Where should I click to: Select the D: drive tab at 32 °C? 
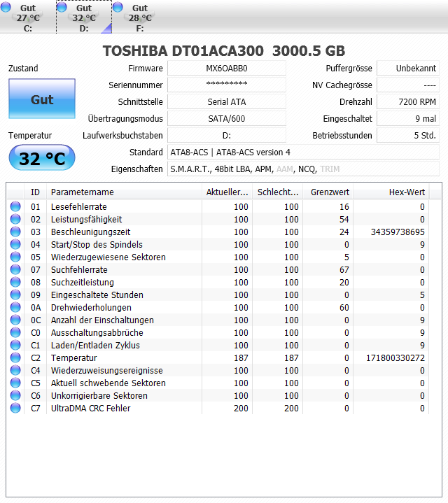point(84,17)
